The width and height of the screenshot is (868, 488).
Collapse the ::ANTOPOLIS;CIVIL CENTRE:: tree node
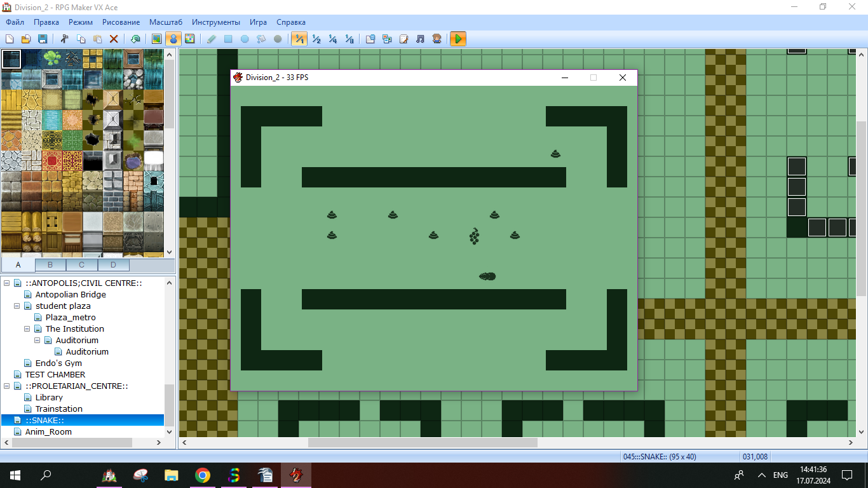(x=7, y=283)
